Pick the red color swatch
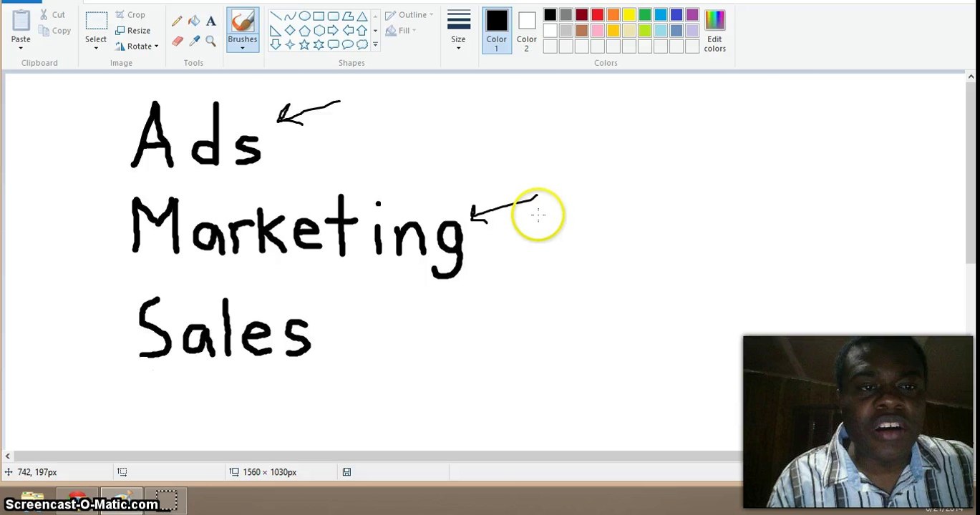980x515 pixels. (598, 15)
